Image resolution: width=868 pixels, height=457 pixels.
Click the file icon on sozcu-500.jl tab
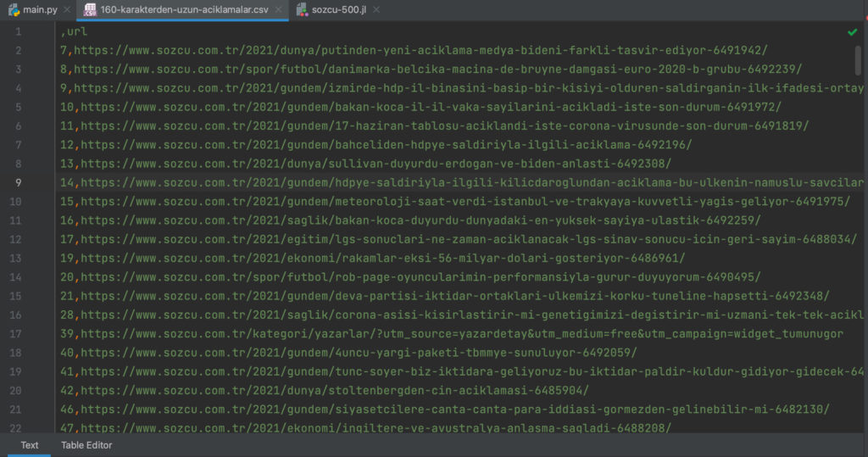(302, 9)
